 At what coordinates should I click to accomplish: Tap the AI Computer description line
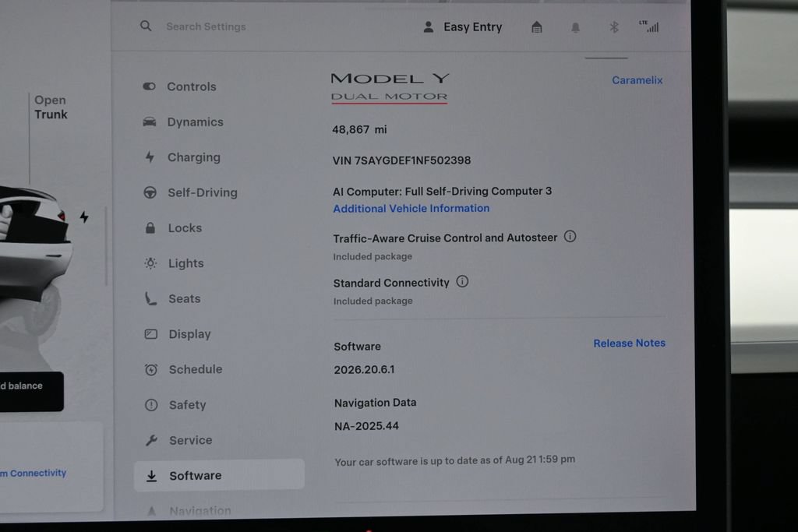pyautogui.click(x=443, y=192)
